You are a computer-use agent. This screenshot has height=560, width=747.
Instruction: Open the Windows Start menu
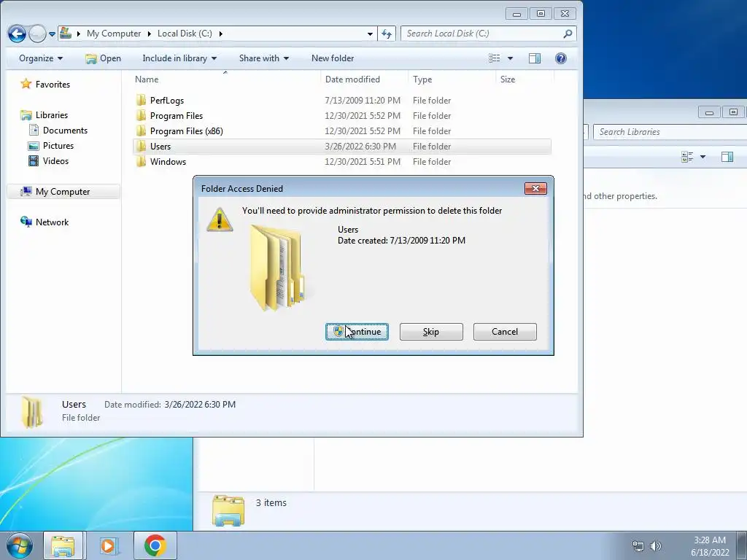tap(19, 545)
